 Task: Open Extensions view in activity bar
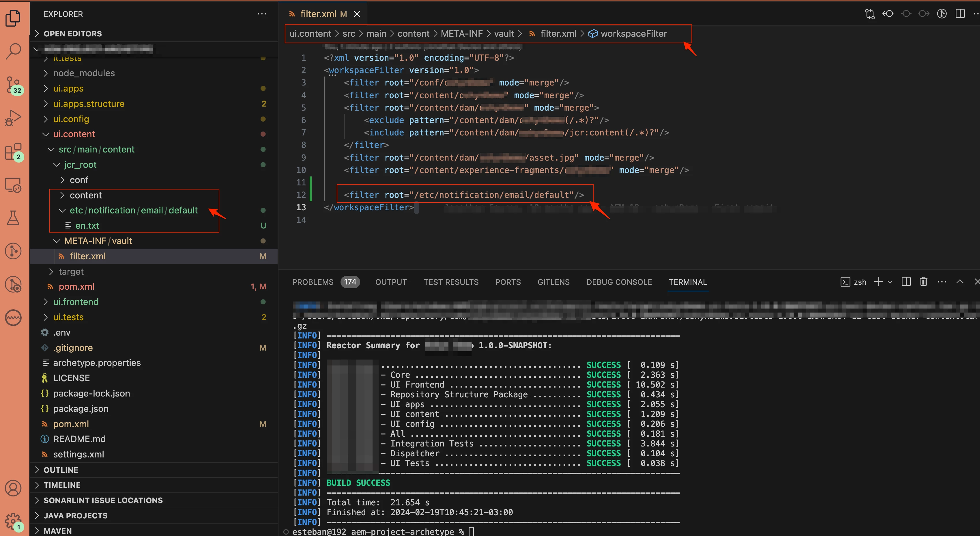point(13,152)
